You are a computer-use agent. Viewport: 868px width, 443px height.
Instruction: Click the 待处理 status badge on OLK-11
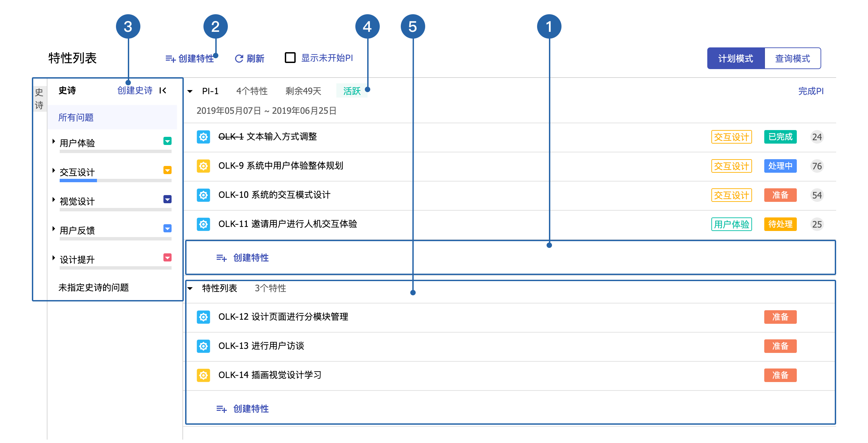click(780, 224)
